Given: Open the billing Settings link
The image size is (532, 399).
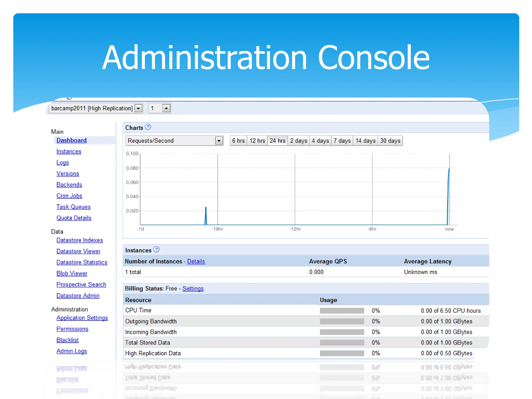Looking at the screenshot, I should (193, 289).
